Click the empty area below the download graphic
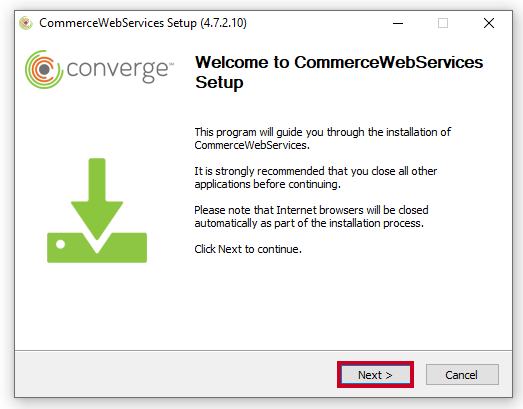This screenshot has width=523, height=409. coord(97,305)
